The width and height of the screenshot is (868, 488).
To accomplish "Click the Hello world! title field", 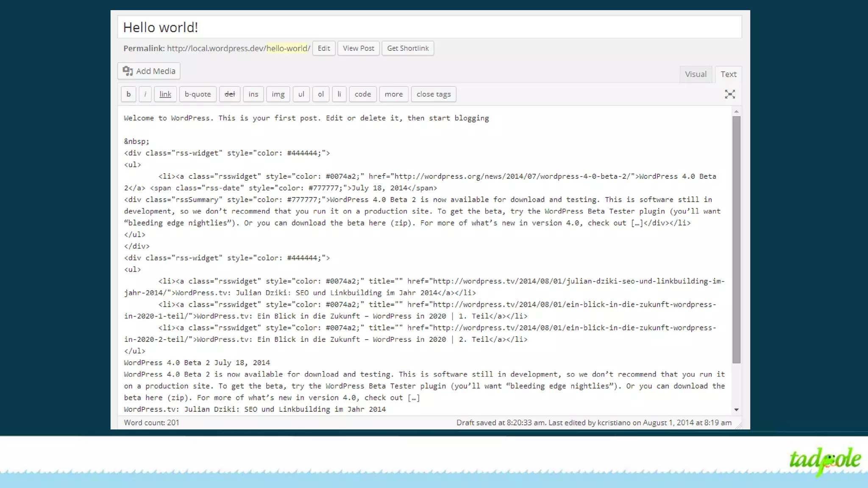I will [429, 28].
